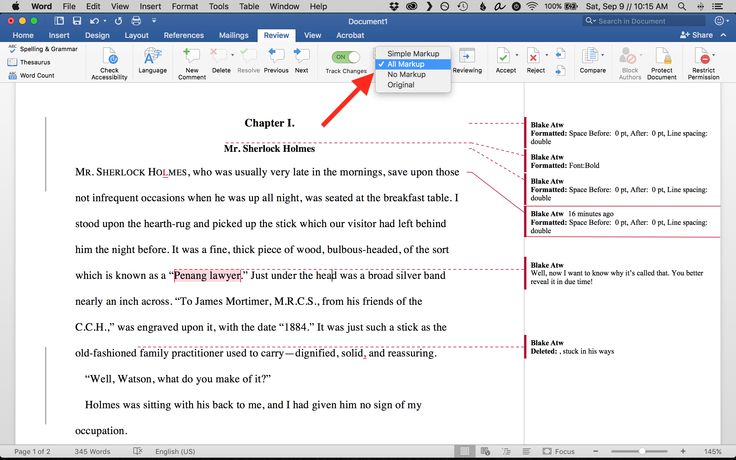Open the Format menu in menu bar
The width and height of the screenshot is (736, 460).
184,6
